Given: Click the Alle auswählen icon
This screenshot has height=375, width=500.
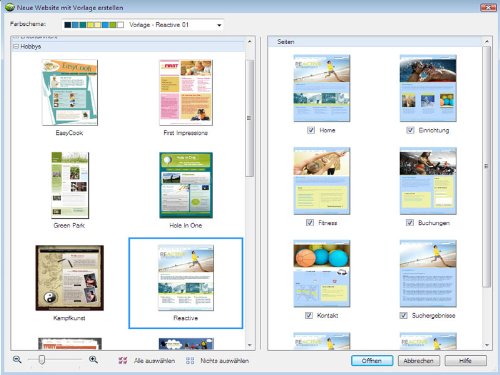Looking at the screenshot, I should (x=123, y=360).
